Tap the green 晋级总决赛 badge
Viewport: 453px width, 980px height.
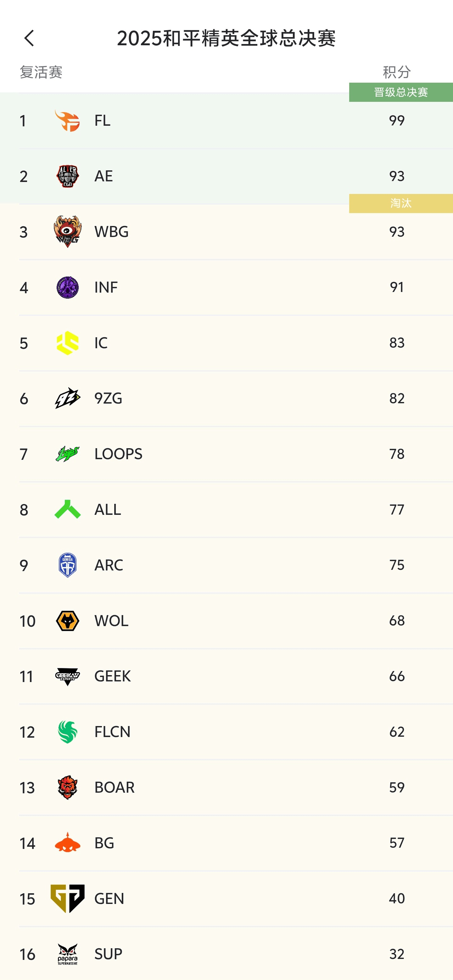400,92
